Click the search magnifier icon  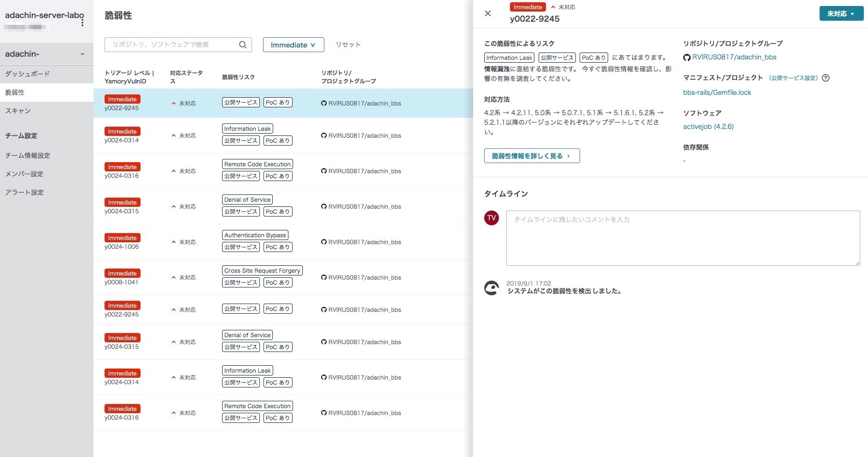[243, 45]
